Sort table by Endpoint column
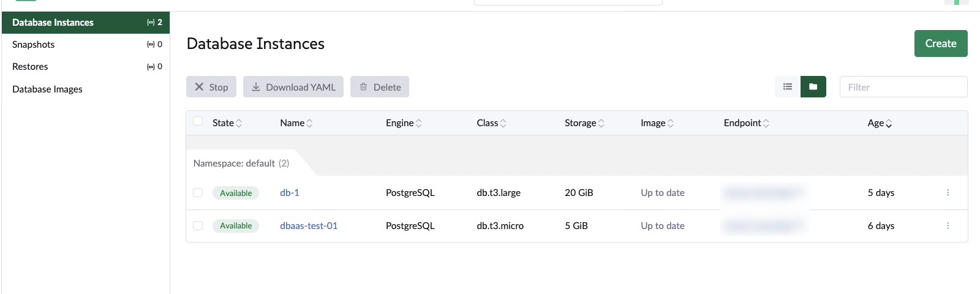 pyautogui.click(x=747, y=123)
